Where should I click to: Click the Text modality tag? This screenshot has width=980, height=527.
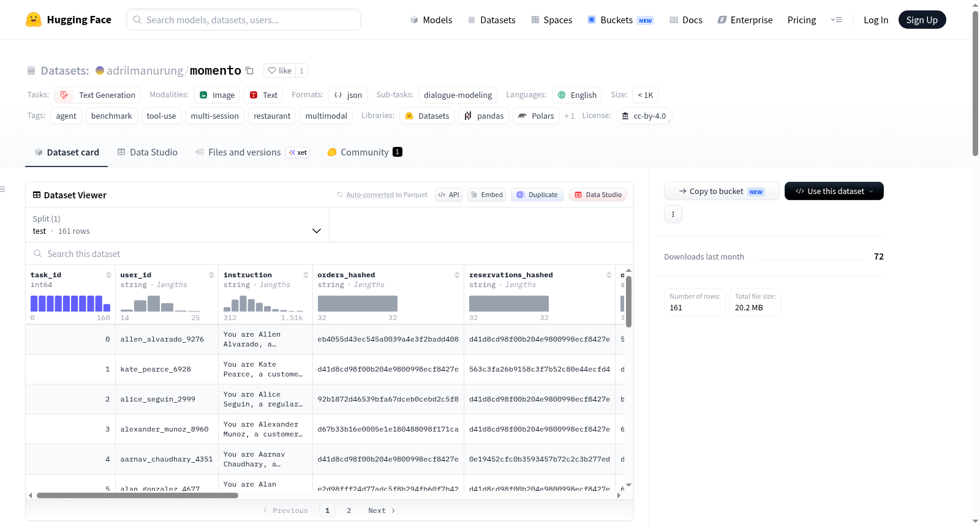point(263,95)
